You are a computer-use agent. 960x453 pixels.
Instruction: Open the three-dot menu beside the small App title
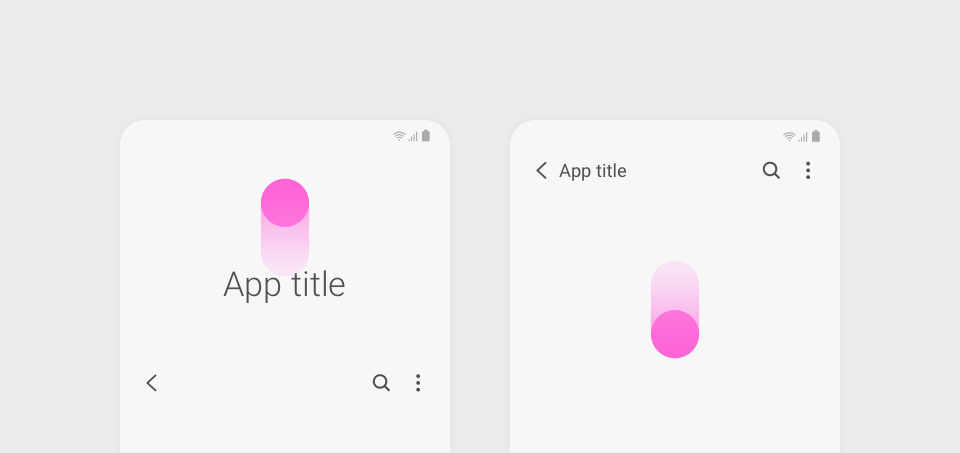(x=808, y=170)
